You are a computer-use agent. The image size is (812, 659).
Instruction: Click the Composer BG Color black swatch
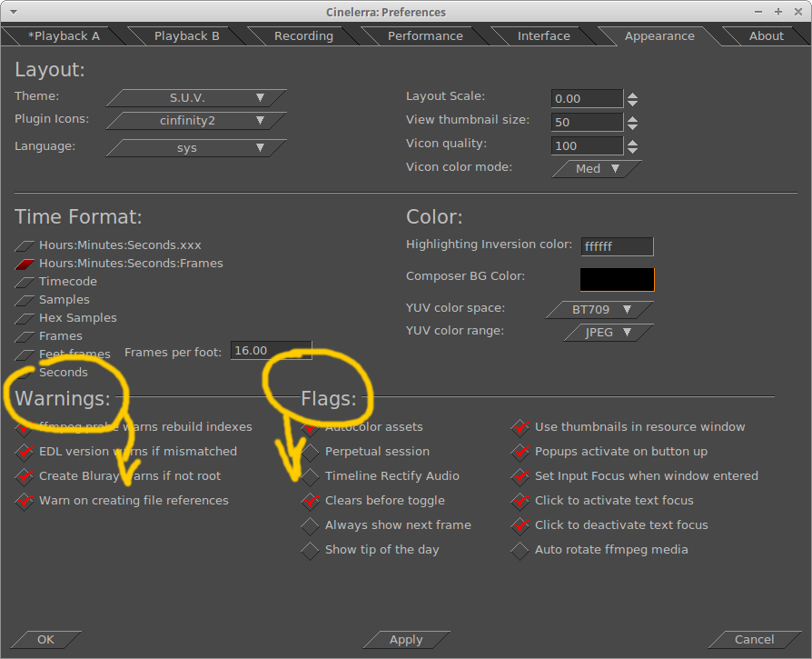tap(617, 279)
